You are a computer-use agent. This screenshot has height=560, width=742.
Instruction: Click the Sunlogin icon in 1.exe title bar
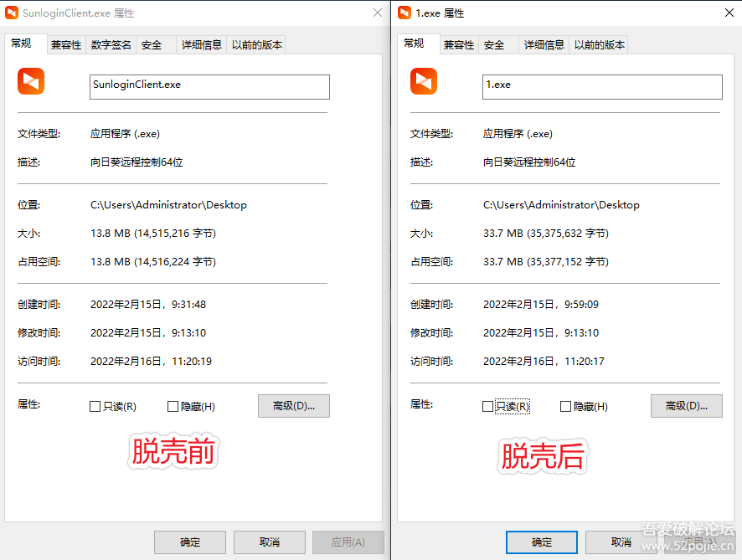point(404,13)
